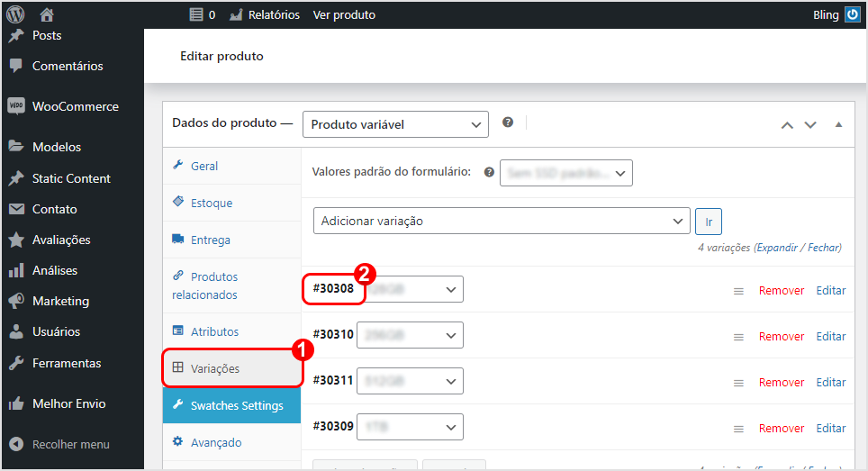Remove variation #30310
This screenshot has height=471, width=868.
tap(781, 337)
